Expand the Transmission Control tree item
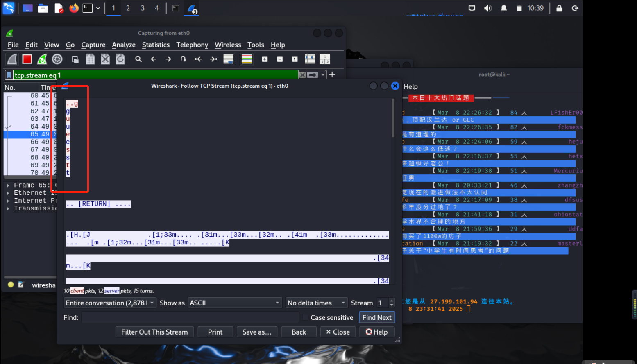This screenshot has width=637, height=364. 8,208
